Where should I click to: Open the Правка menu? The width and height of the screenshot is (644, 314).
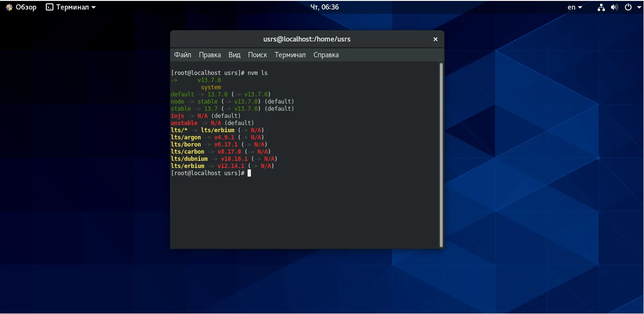click(210, 55)
